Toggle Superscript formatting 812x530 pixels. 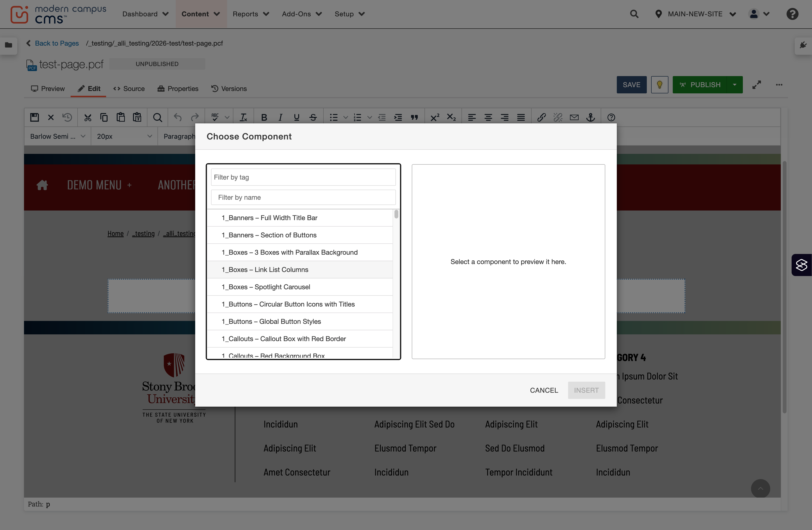click(x=435, y=117)
